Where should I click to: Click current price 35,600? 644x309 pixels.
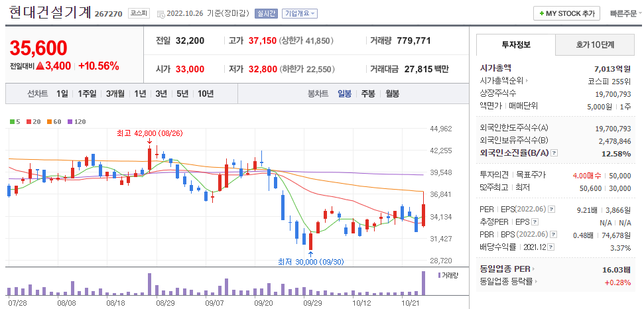38,48
